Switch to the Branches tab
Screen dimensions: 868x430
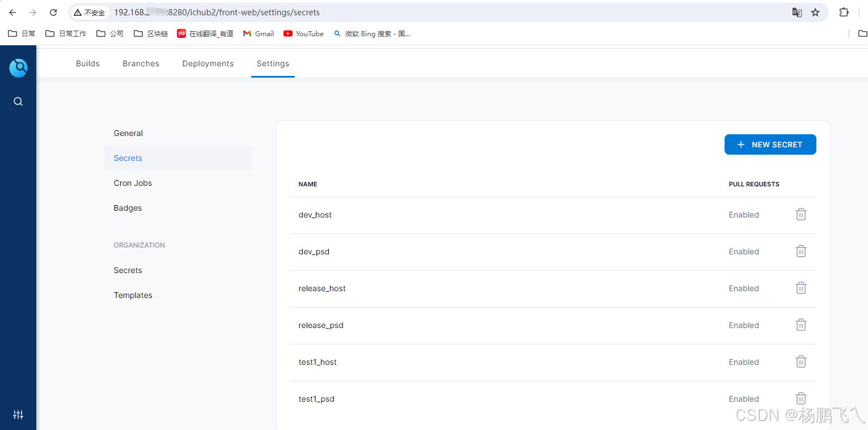(x=141, y=63)
